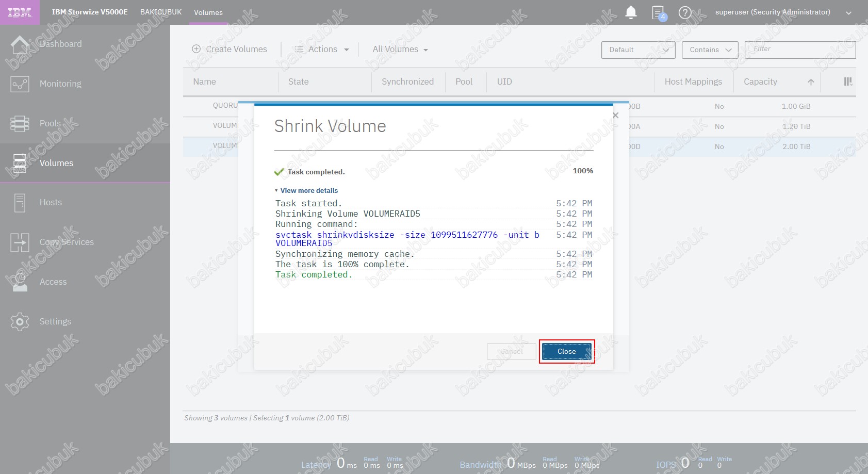This screenshot has width=868, height=474.
Task: Expand the superuser account menu chevron
Action: [848, 13]
